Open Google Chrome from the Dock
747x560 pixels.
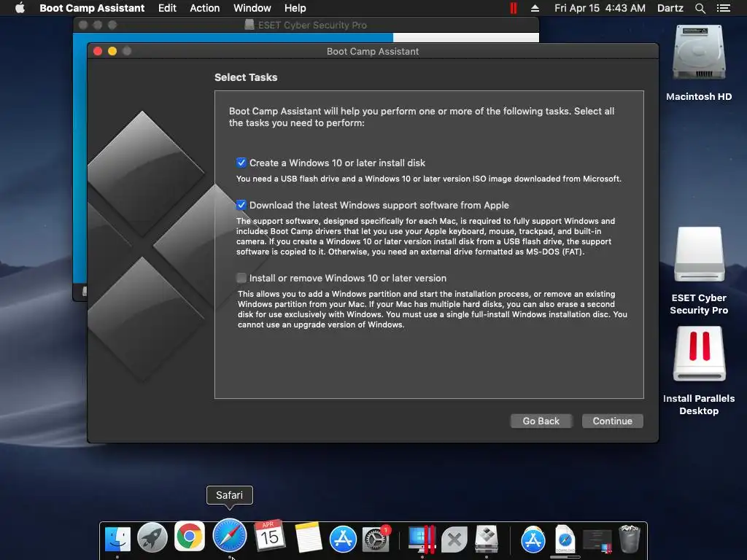coord(190,537)
